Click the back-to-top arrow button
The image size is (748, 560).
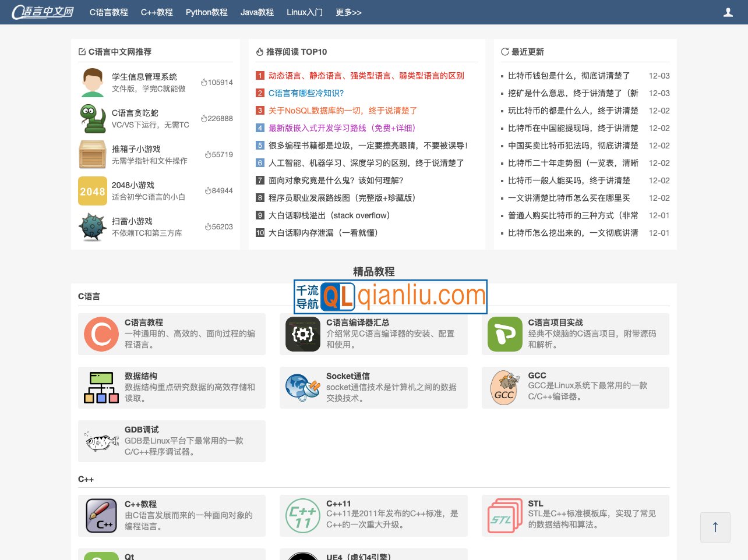(x=715, y=527)
